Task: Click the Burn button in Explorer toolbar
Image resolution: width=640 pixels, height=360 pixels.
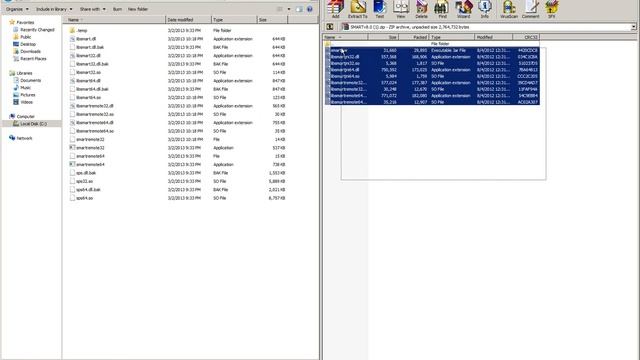Action: pos(117,9)
